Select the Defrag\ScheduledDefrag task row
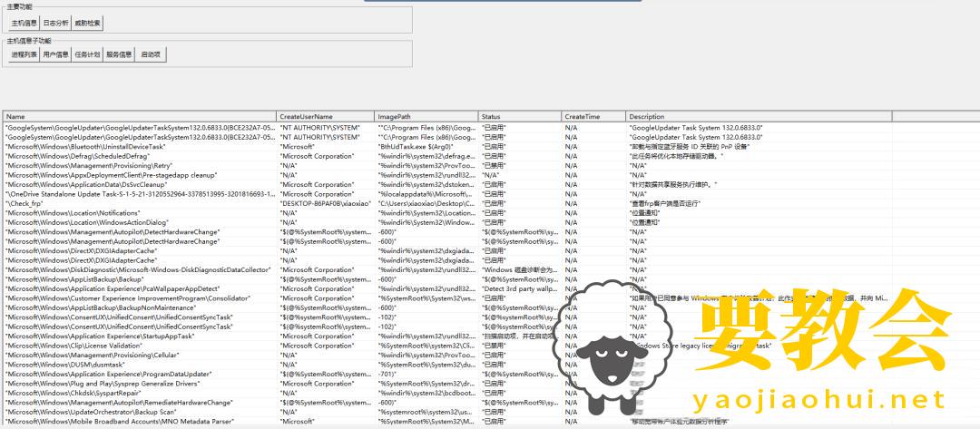Screen dimensions: 980x429 [x=447, y=156]
